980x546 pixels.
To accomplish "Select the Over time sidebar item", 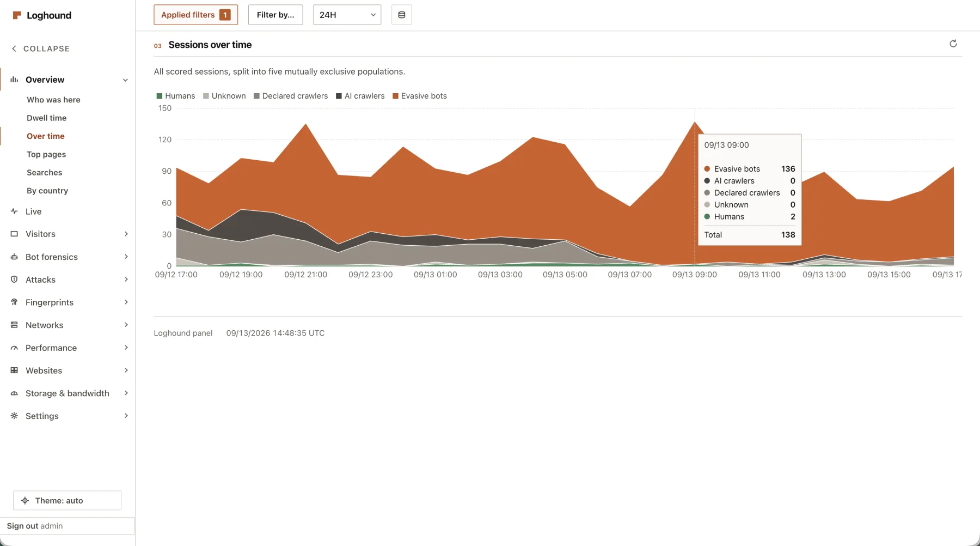I will (x=46, y=136).
